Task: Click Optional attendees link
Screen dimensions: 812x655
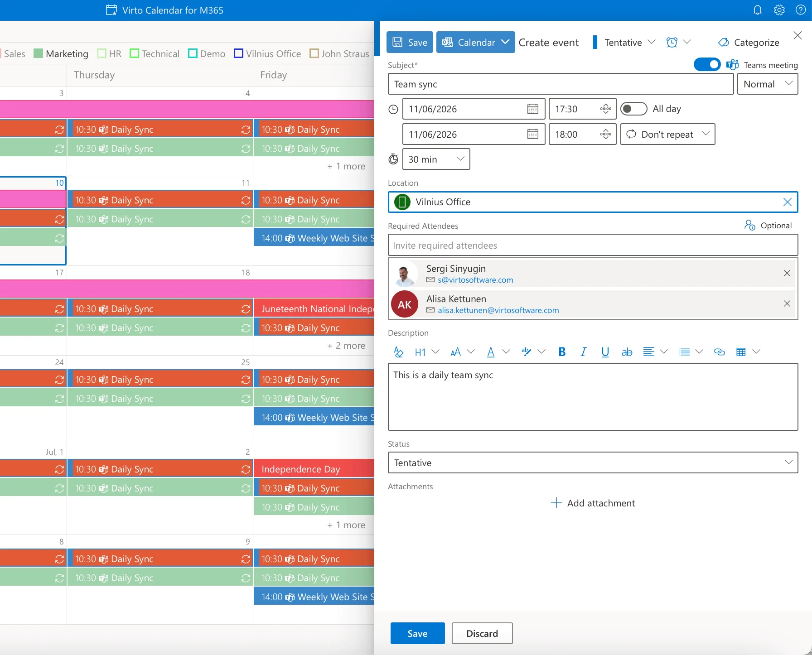Action: pos(768,225)
